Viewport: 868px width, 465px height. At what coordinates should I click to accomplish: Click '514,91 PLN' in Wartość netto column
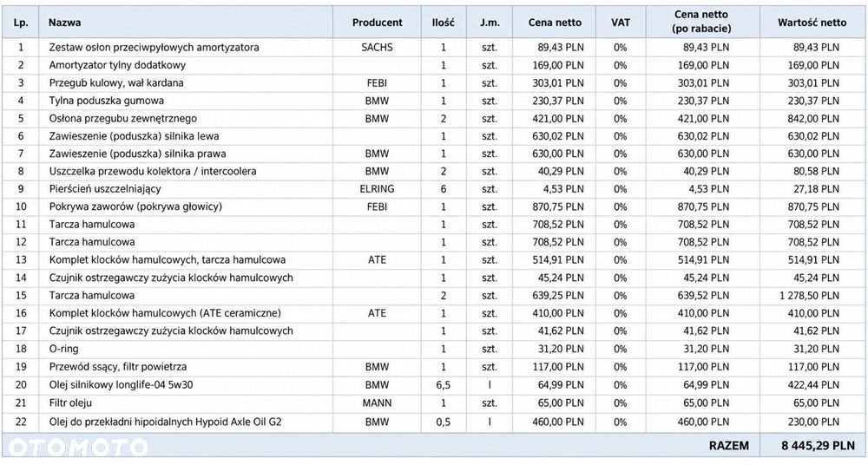(x=814, y=260)
